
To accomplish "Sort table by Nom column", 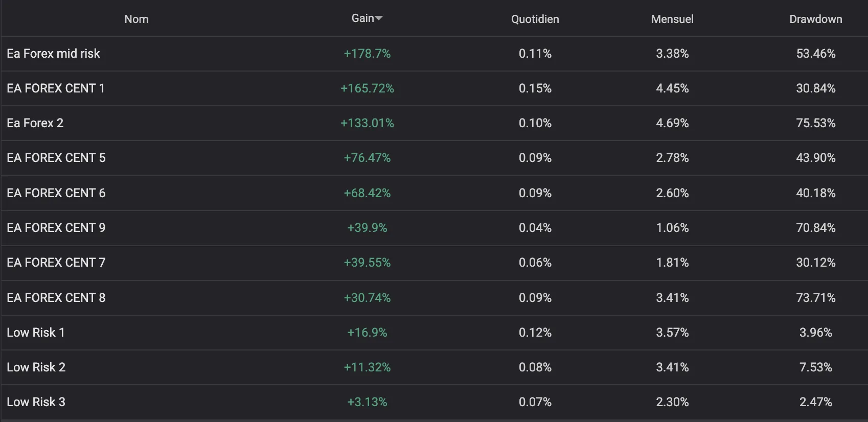I will tap(136, 19).
